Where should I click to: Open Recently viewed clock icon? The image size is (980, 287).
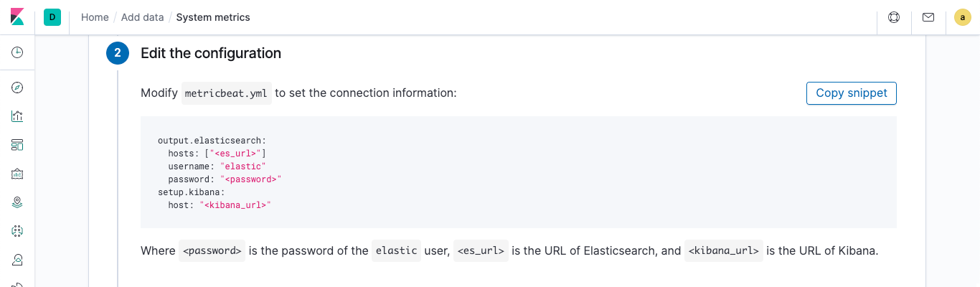17,52
